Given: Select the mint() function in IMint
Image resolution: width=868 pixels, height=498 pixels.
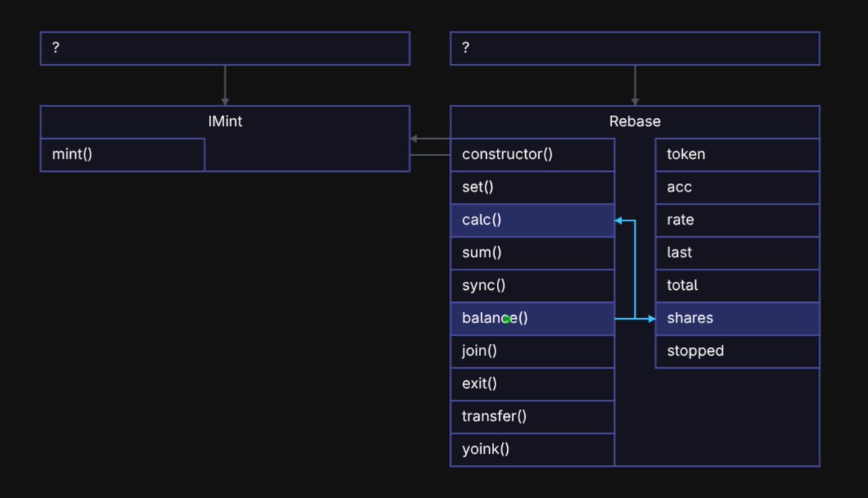Looking at the screenshot, I should (122, 155).
